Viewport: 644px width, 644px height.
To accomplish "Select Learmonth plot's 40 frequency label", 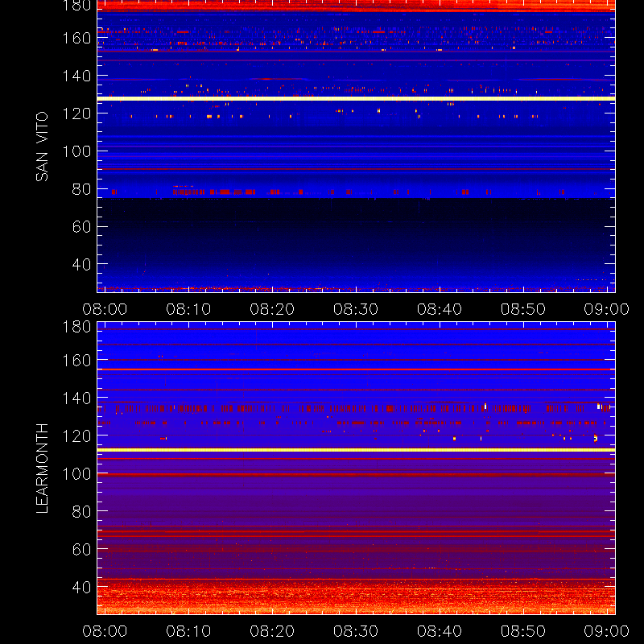I will click(x=81, y=588).
